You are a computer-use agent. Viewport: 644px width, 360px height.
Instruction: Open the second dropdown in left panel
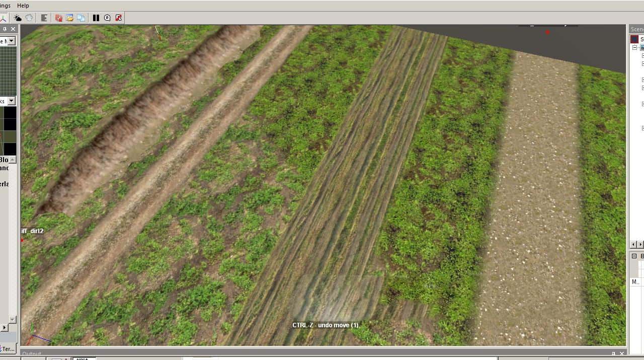coord(12,101)
